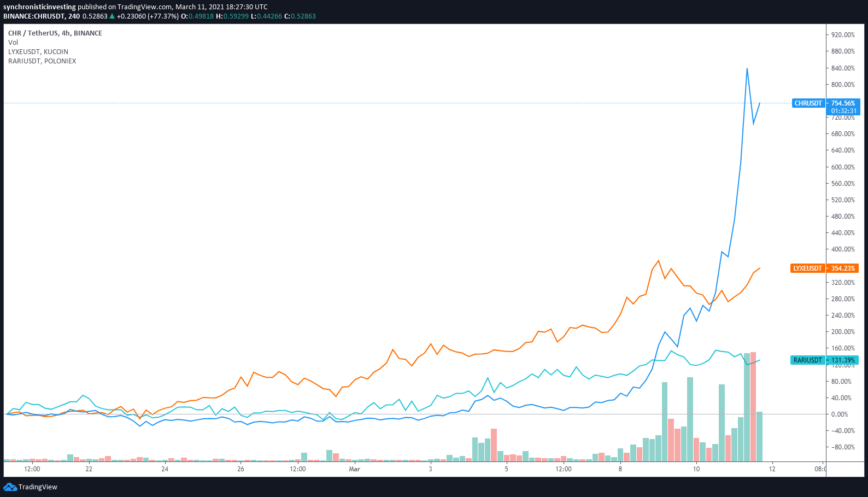Image resolution: width=868 pixels, height=497 pixels.
Task: Click the legend title 'CHR / TetherUS, 4h, BINANCE'
Action: pos(55,33)
